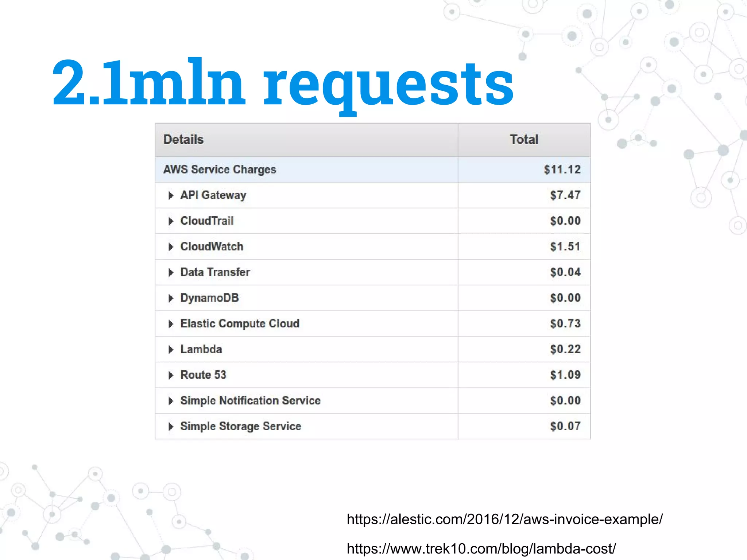The width and height of the screenshot is (747, 560).
Task: Open the alestic.com invoice example link
Action: pos(504,519)
